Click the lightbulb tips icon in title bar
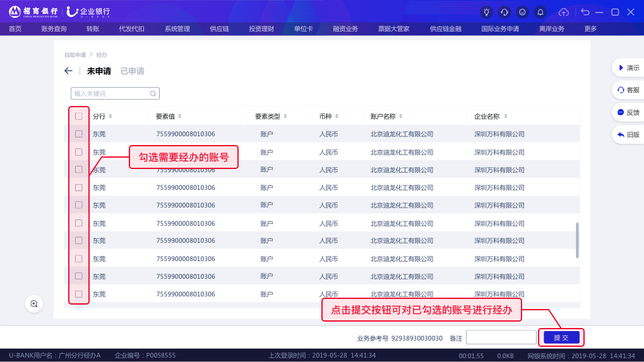 [x=486, y=12]
